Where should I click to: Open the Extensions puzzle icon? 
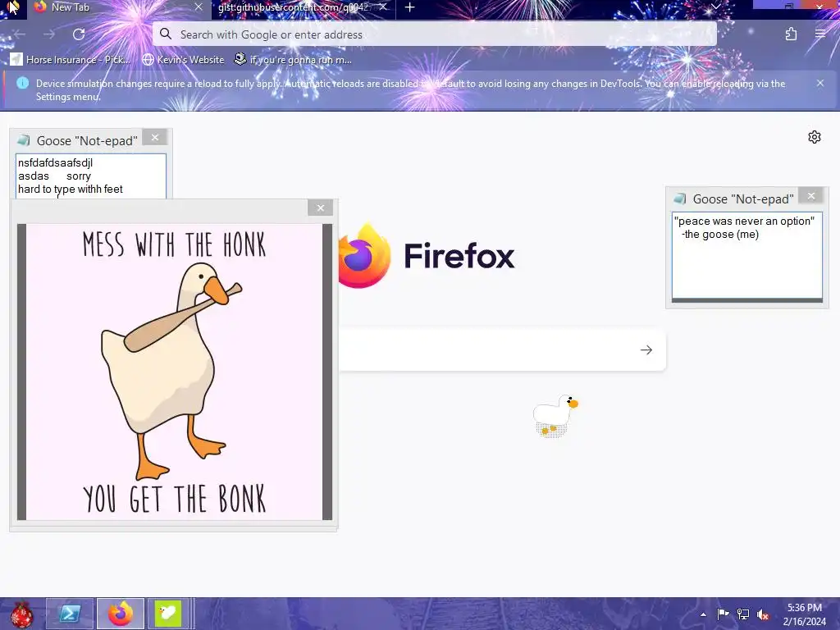791,34
